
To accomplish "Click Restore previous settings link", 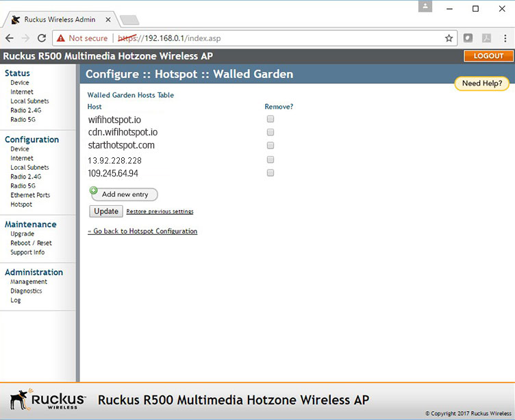I will click(160, 211).
